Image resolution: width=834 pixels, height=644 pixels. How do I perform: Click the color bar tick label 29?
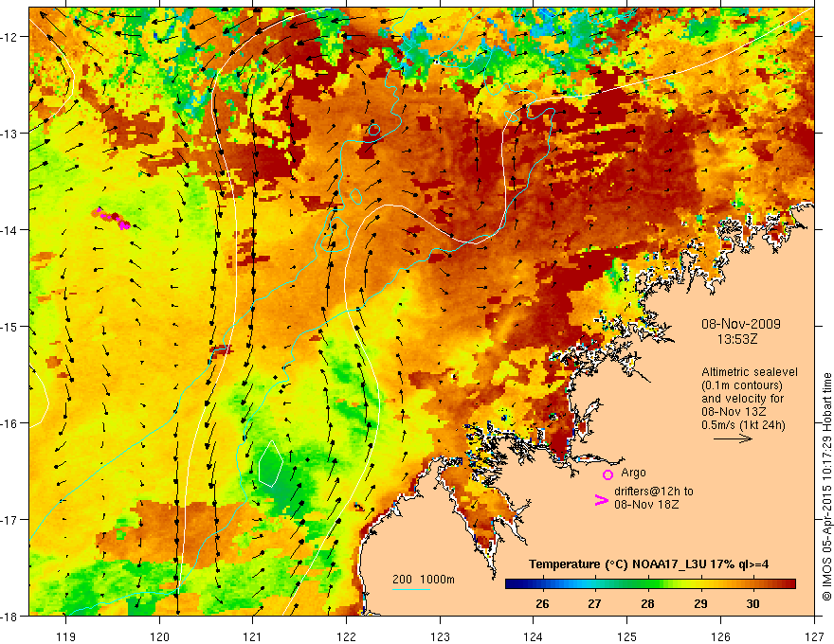(700, 604)
